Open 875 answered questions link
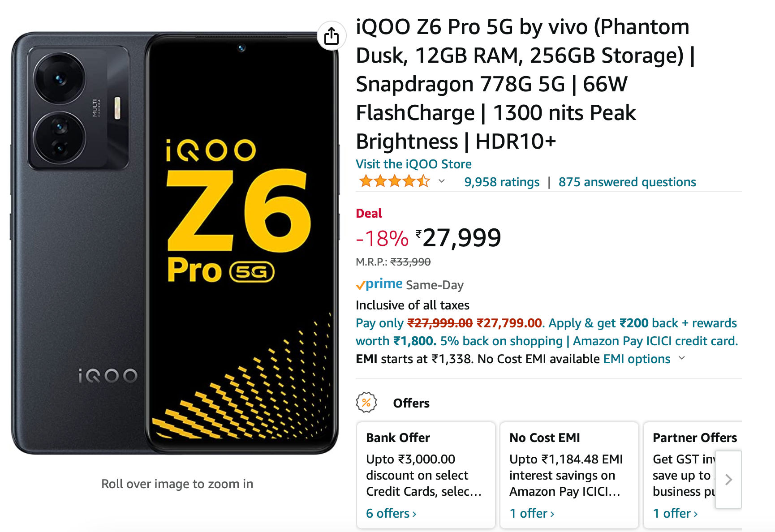Screen dimensions: 775x532 pyautogui.click(x=627, y=182)
